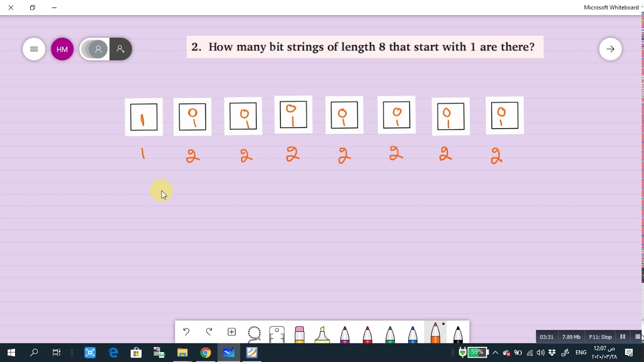Open the Windows Start menu

(x=11, y=353)
